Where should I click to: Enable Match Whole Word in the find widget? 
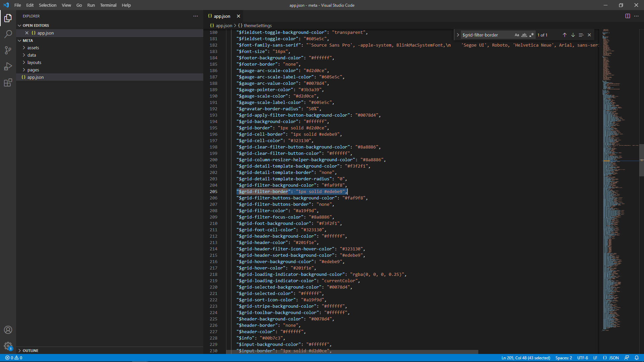pos(524,35)
